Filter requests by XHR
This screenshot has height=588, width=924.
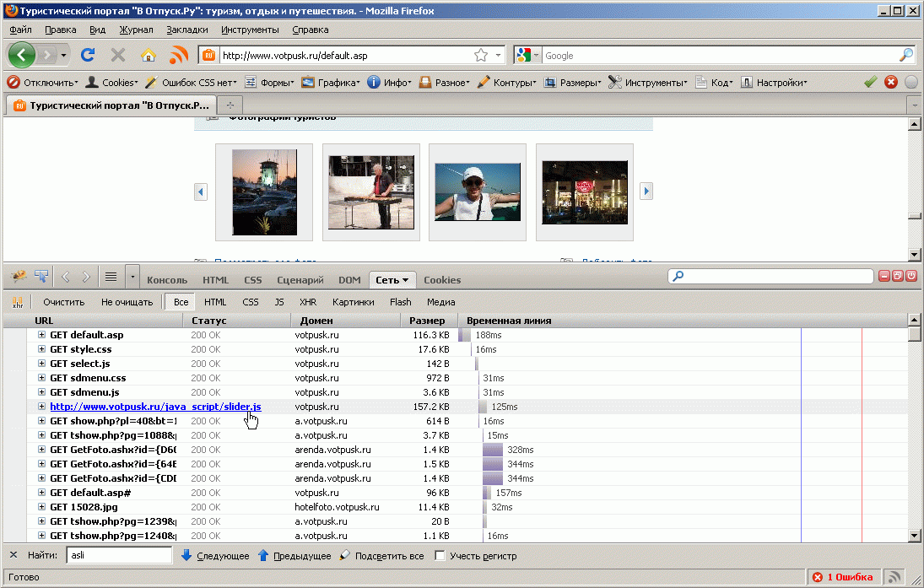(x=308, y=302)
